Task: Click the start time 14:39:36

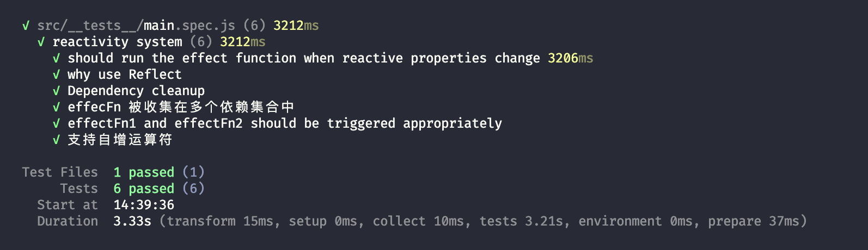Action: pyautogui.click(x=144, y=205)
